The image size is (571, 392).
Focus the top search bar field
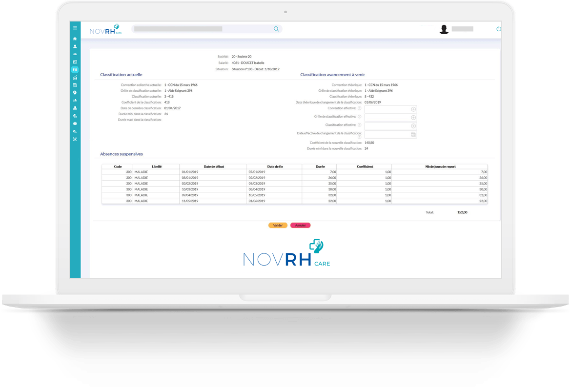pyautogui.click(x=207, y=29)
